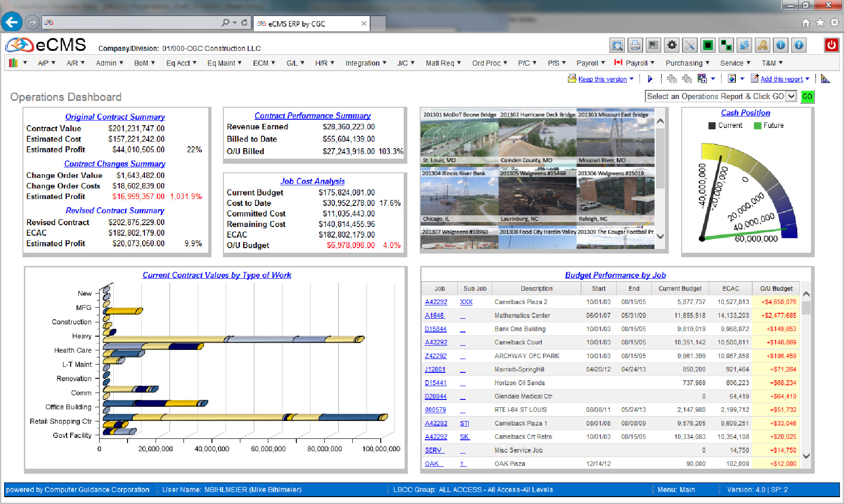Click the blue refresh arrows icon
Image resolution: width=844 pixels, height=504 pixels.
pos(744,45)
